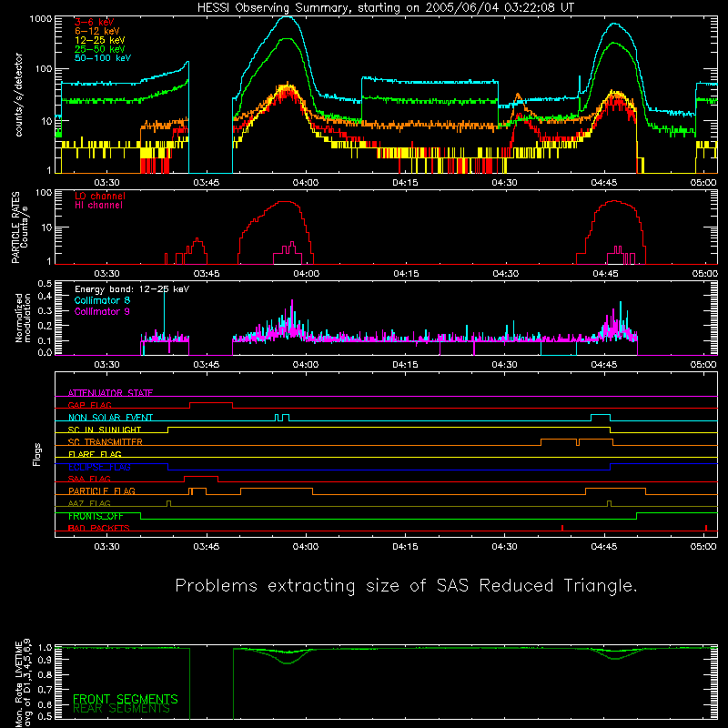Image resolution: width=728 pixels, height=728 pixels.
Task: Click the FLARE FLAG label
Action: point(95,454)
